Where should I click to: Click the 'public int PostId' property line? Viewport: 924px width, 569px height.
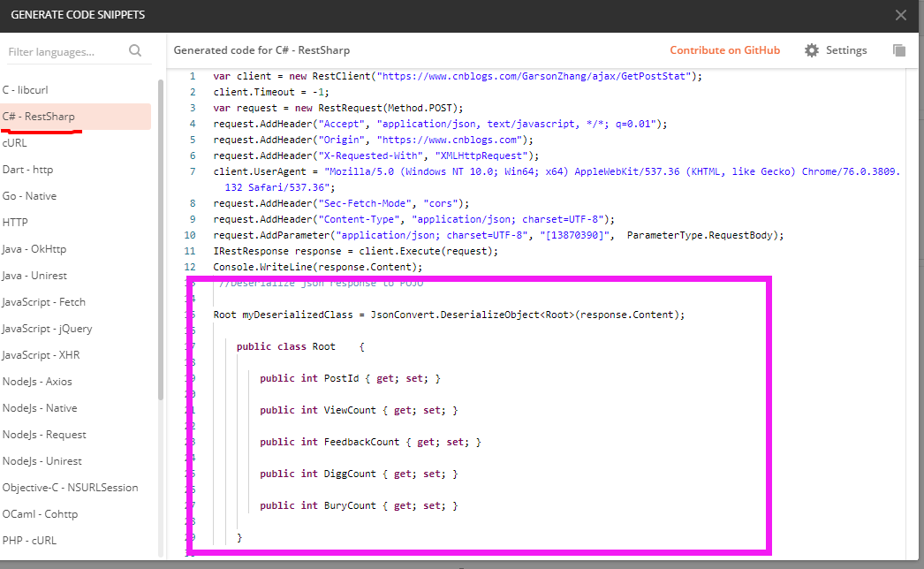point(350,378)
